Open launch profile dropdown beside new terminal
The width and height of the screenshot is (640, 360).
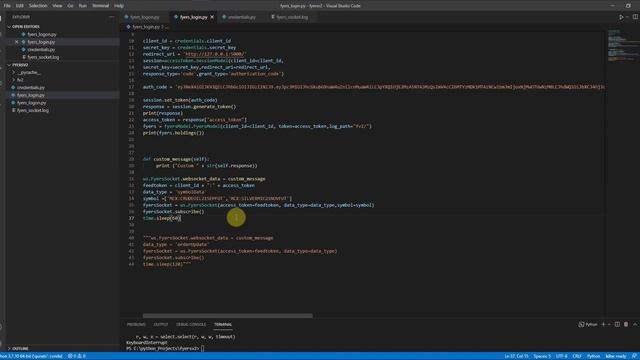(609, 324)
